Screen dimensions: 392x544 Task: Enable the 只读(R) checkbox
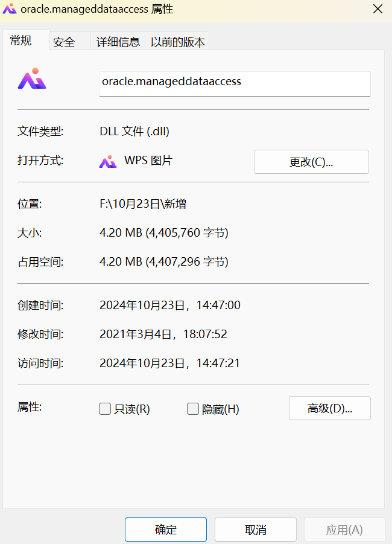pos(106,409)
